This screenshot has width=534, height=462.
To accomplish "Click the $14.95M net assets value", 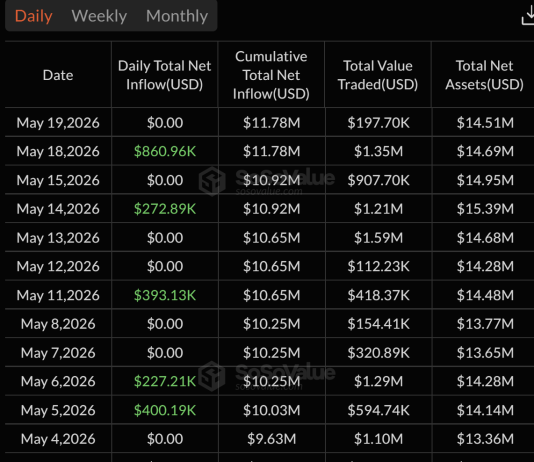I will tap(485, 180).
